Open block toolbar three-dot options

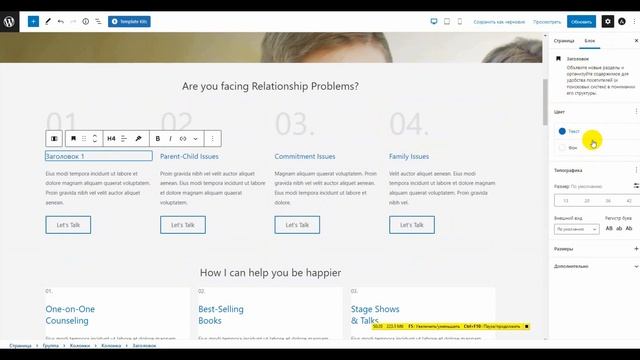coord(212,138)
